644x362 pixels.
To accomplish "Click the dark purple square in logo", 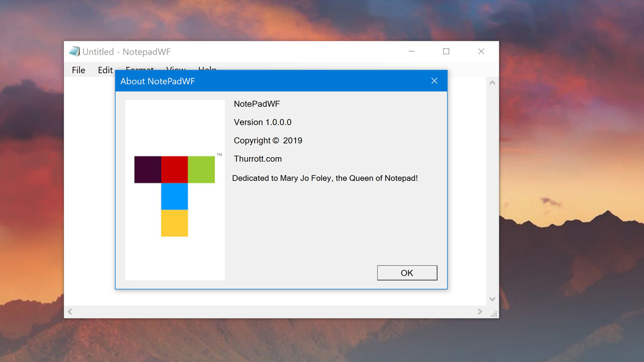I will tap(147, 169).
